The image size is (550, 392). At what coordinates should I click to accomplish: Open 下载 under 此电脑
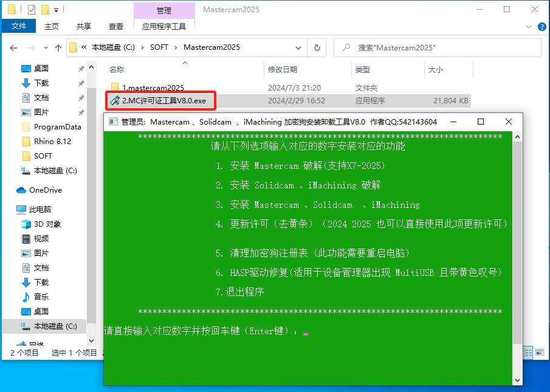(41, 282)
